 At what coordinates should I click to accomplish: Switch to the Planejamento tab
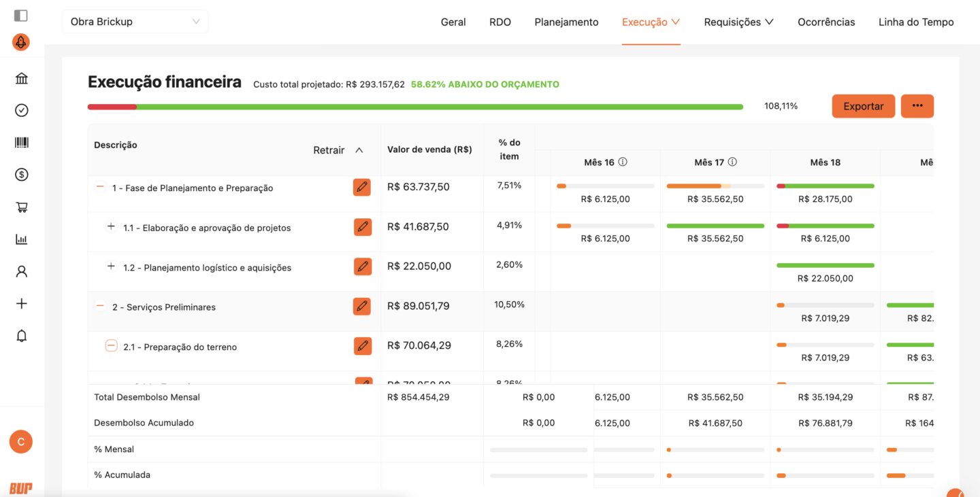566,22
